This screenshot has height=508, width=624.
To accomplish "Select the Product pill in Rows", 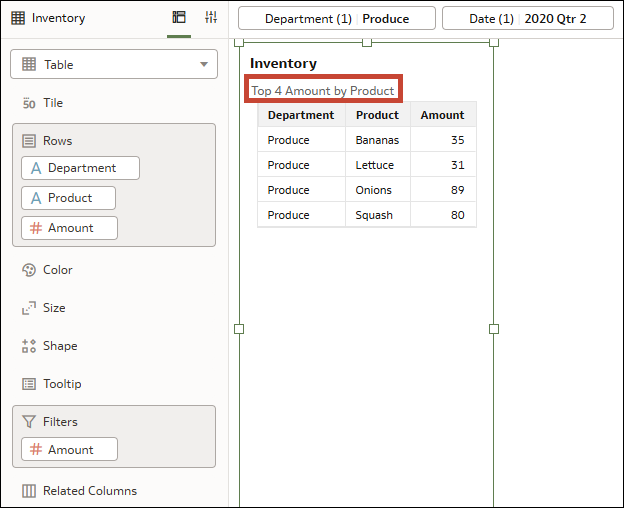I will pos(68,198).
